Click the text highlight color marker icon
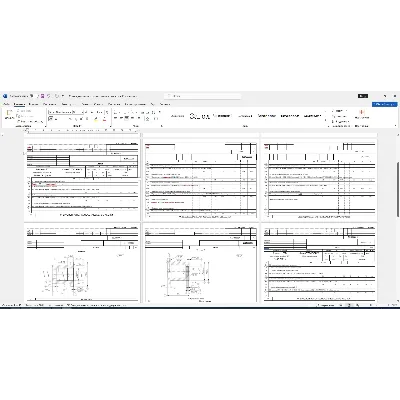The width and height of the screenshot is (400, 400). click(96, 119)
